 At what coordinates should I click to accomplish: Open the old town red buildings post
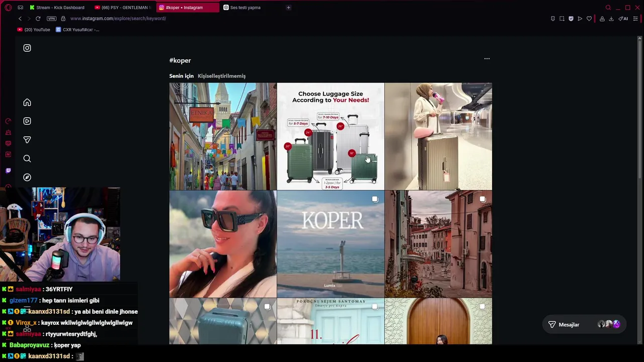tap(438, 244)
